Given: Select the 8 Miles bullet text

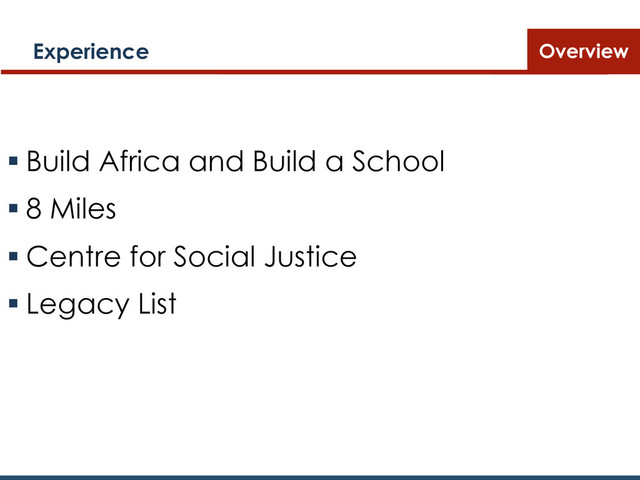Looking at the screenshot, I should pos(71,209).
